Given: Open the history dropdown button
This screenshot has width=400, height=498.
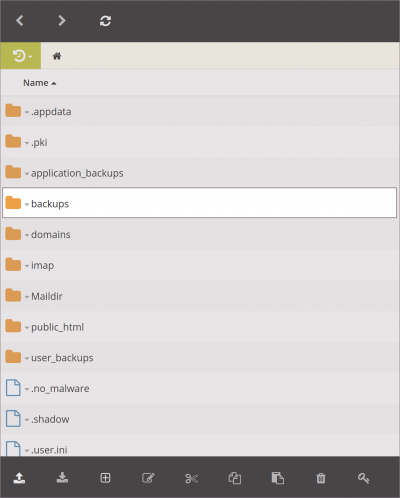Looking at the screenshot, I should pos(21,56).
